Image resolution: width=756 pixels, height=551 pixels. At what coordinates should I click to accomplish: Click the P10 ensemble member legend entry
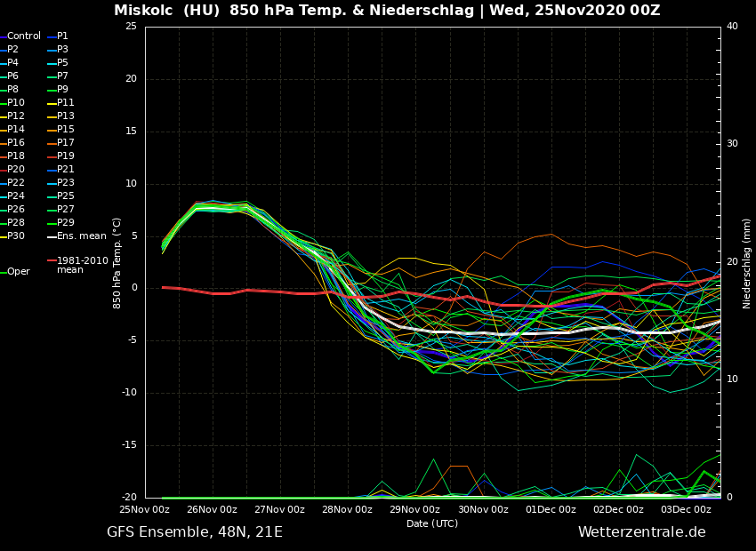coord(16,103)
